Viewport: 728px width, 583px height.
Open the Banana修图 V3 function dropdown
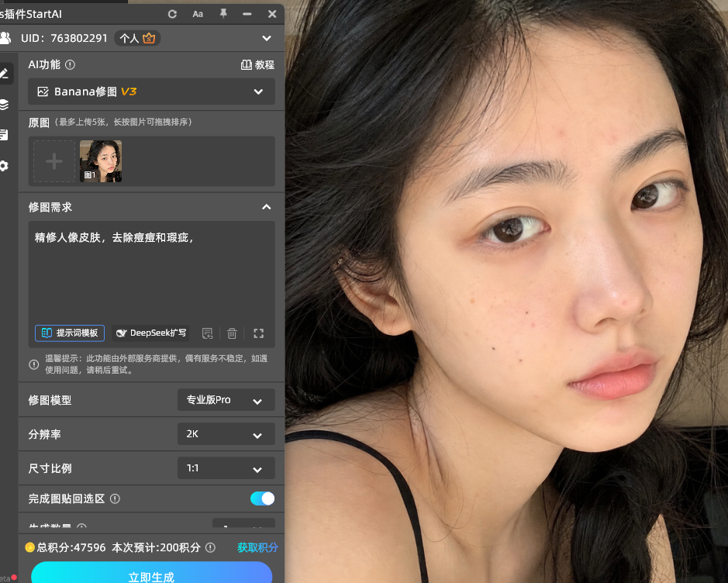(x=151, y=91)
